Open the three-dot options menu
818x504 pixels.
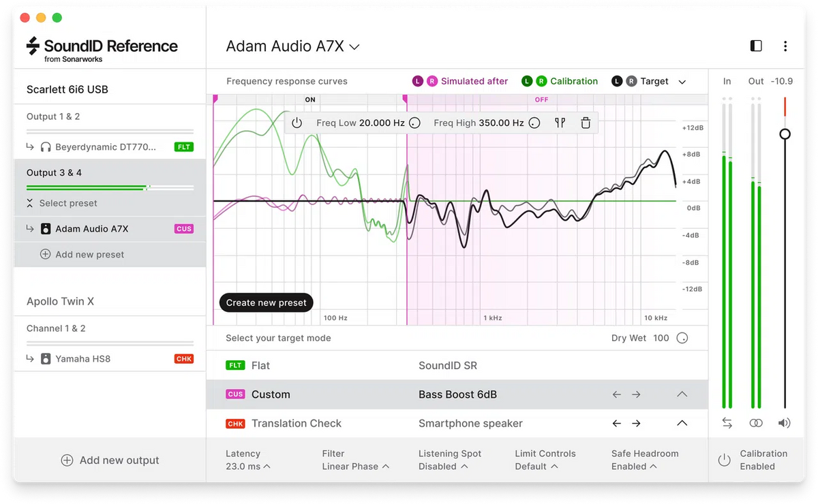(x=785, y=46)
